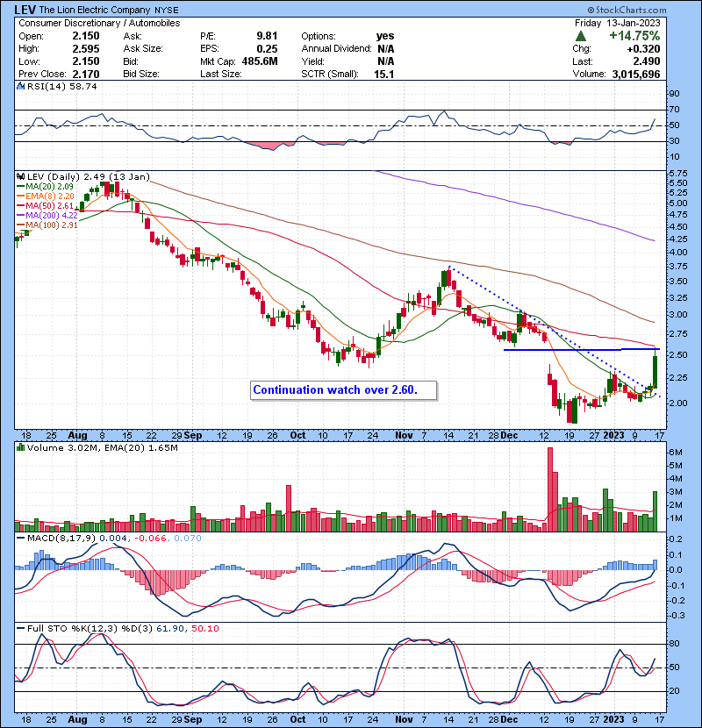Click the date Friday 13-Jan-2023
The image size is (702, 728).
click(617, 23)
